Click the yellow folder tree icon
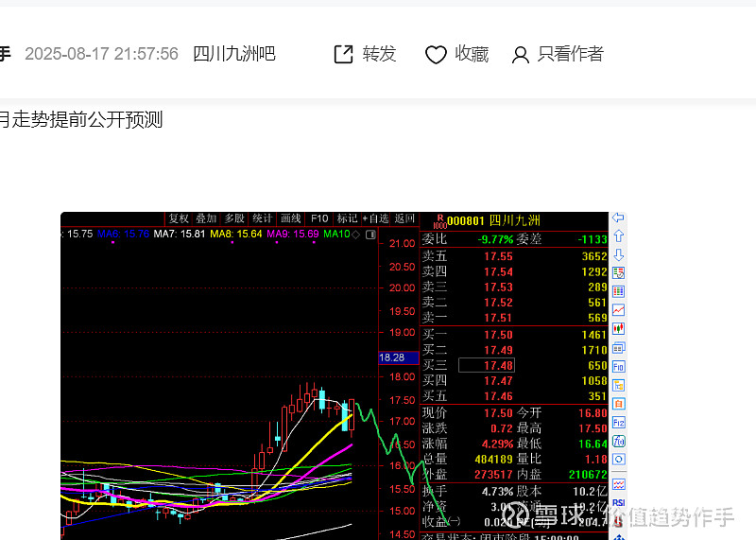The height and width of the screenshot is (540, 756). (x=619, y=385)
